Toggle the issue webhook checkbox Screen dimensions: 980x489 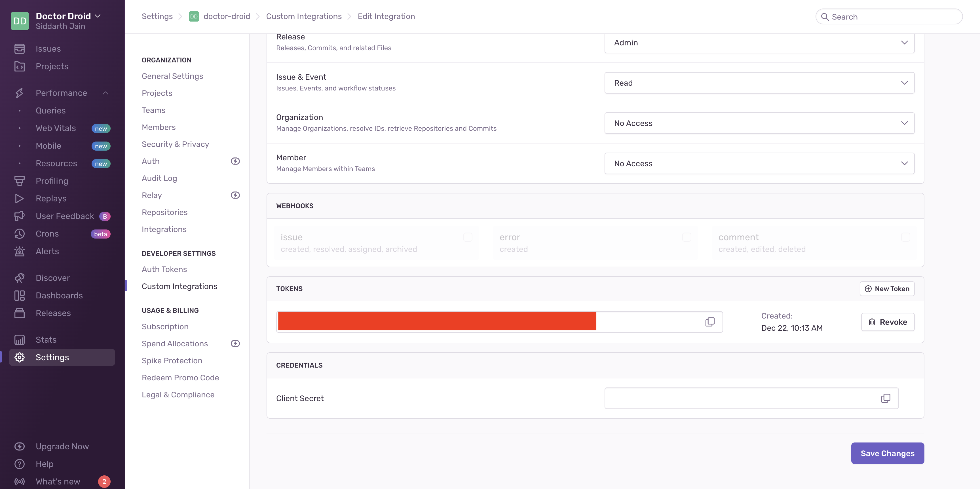click(468, 237)
